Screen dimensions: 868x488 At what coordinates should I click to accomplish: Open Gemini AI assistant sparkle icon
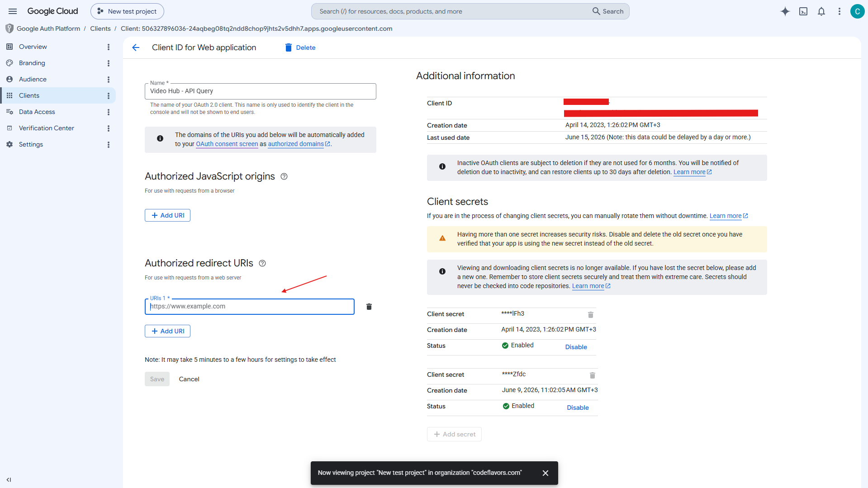tap(785, 11)
